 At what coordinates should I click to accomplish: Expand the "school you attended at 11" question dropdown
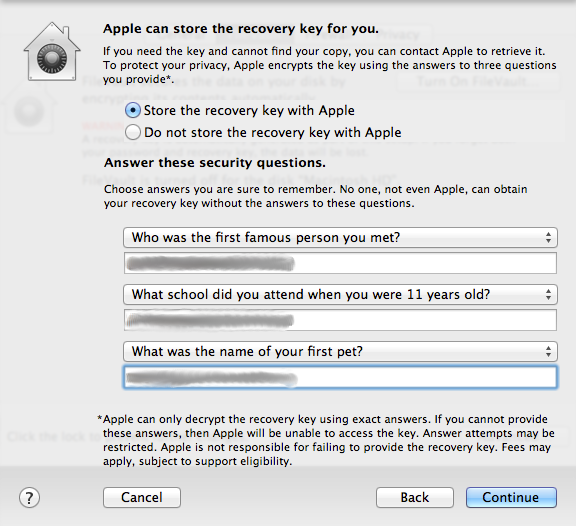tap(340, 294)
